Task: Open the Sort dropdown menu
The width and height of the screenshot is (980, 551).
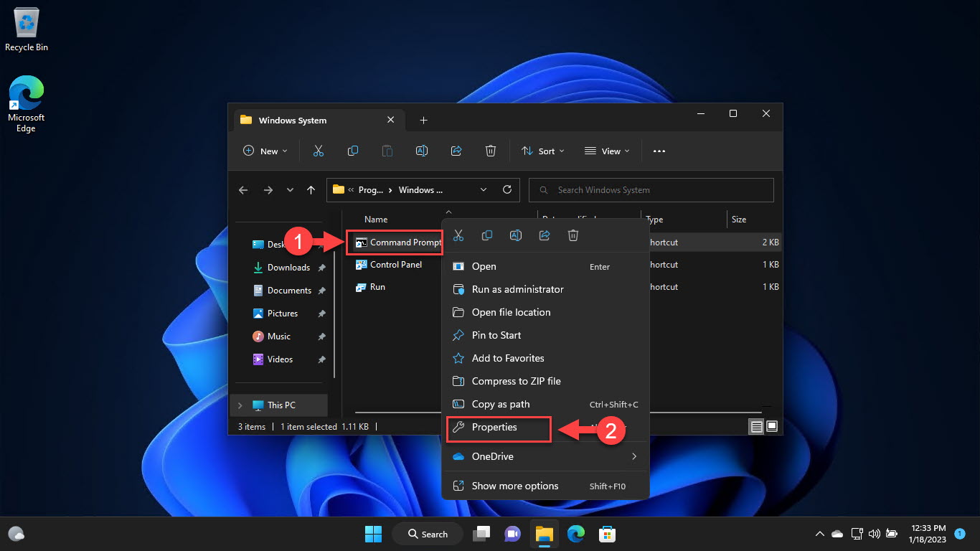Action: pos(542,151)
